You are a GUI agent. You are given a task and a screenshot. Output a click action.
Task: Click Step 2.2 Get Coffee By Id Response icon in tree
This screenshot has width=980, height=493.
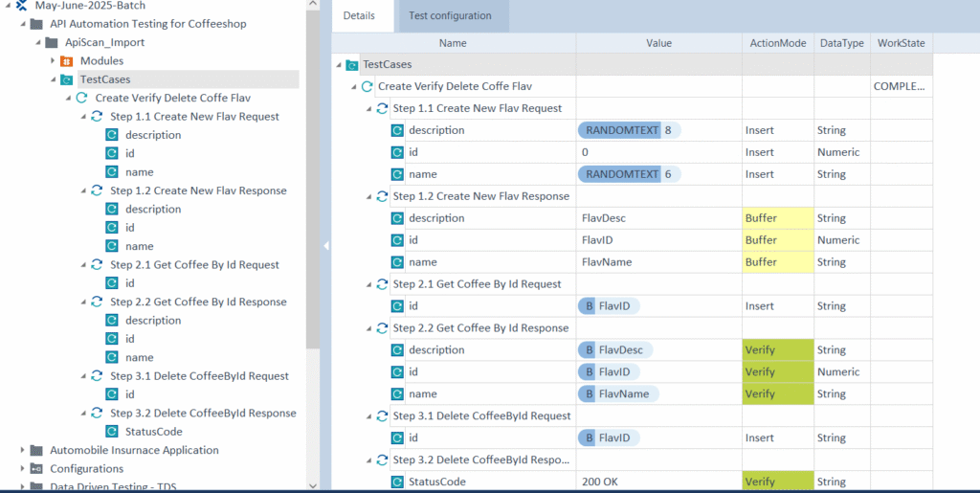[x=97, y=302]
